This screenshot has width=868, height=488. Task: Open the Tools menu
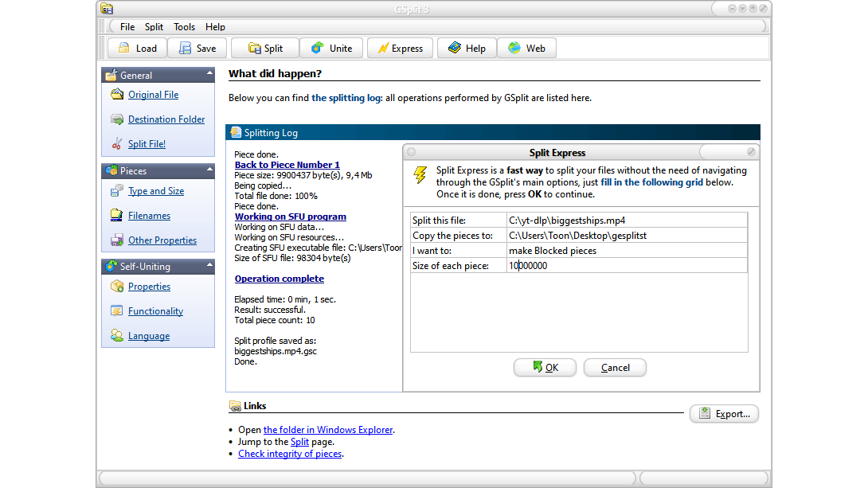(184, 26)
